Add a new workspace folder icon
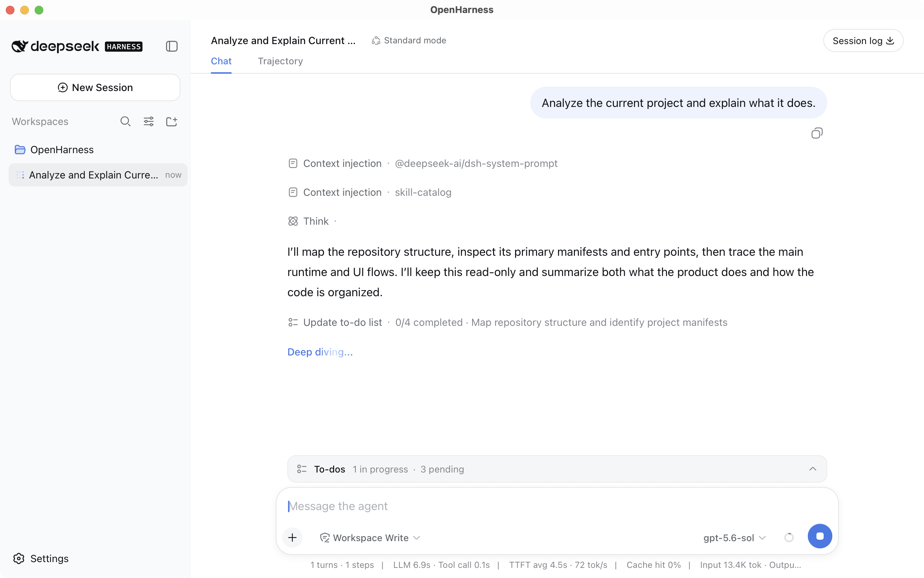 [171, 122]
